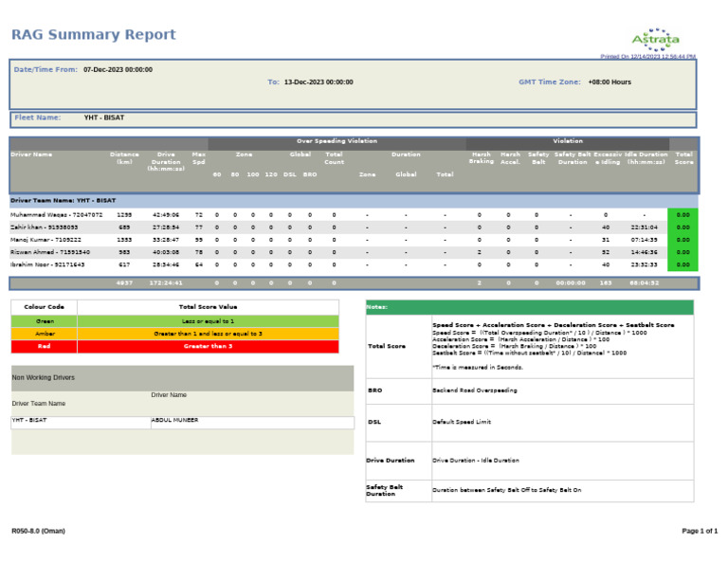Click the Notes green header bar

[530, 307]
